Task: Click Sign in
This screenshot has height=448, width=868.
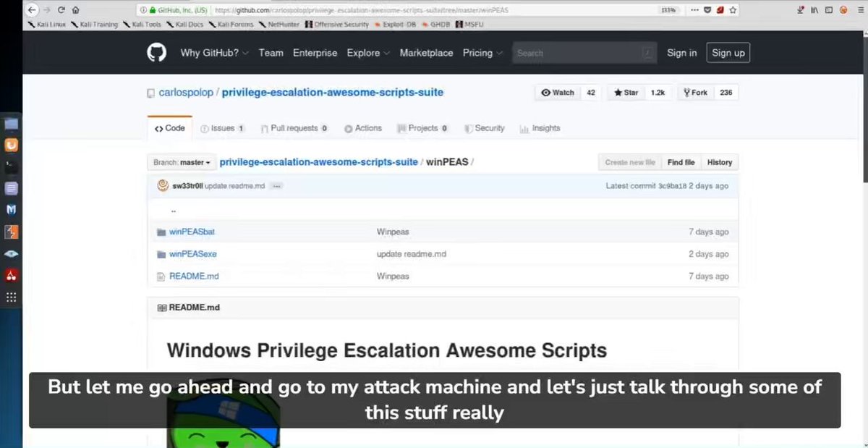Action: (681, 53)
